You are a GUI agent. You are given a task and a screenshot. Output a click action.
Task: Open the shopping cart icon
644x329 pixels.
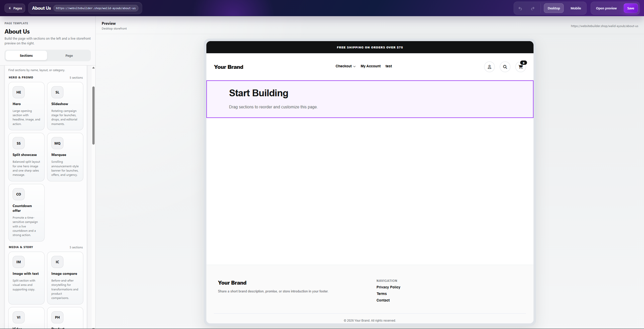pyautogui.click(x=520, y=67)
